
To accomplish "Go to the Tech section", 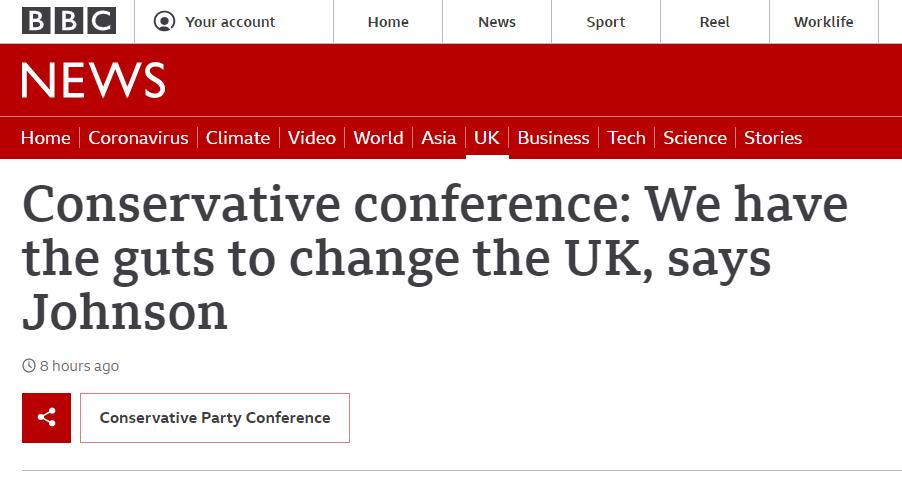I will [626, 138].
